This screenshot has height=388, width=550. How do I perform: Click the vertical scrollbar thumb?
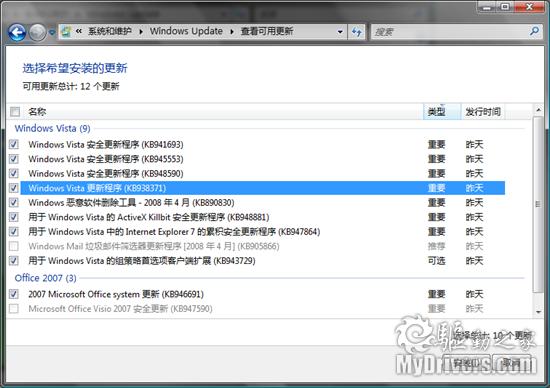538,205
